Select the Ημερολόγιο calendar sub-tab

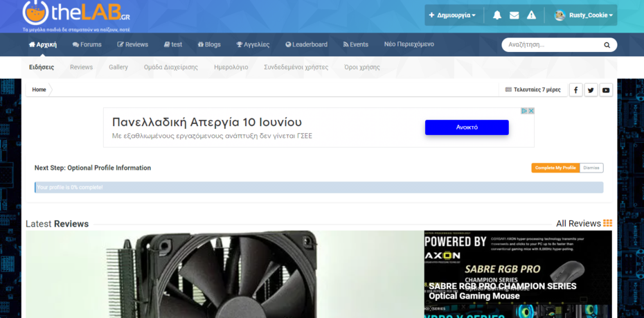click(x=231, y=67)
